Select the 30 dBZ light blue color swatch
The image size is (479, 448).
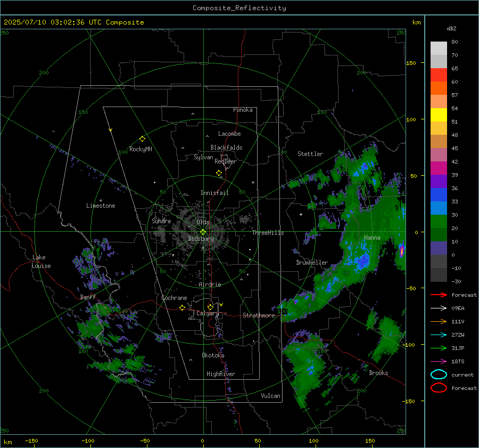coord(439,208)
